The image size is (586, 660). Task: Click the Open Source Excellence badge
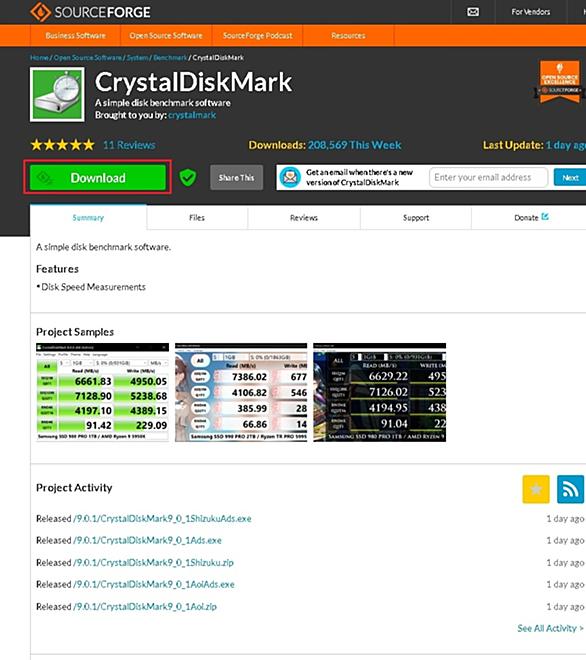point(559,82)
